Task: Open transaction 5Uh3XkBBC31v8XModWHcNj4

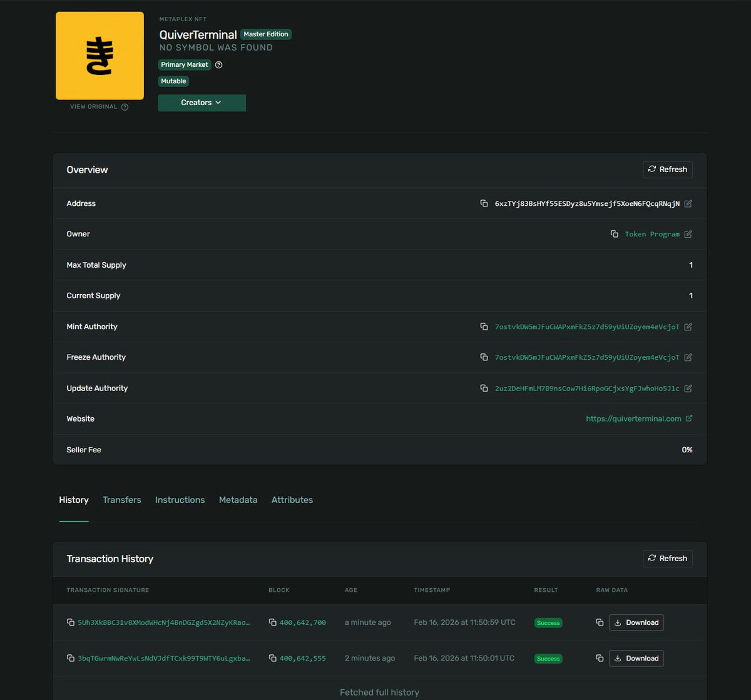Action: pyautogui.click(x=164, y=622)
